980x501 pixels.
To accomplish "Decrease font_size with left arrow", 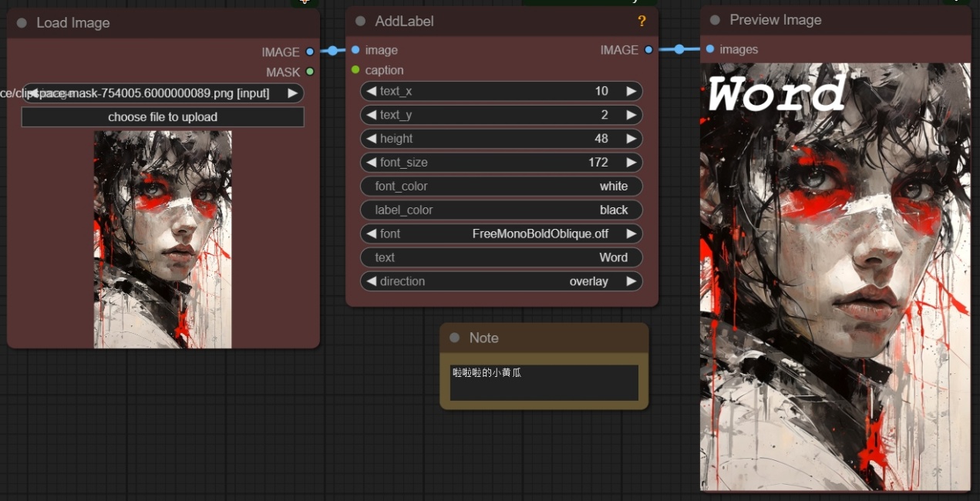I will pos(371,163).
